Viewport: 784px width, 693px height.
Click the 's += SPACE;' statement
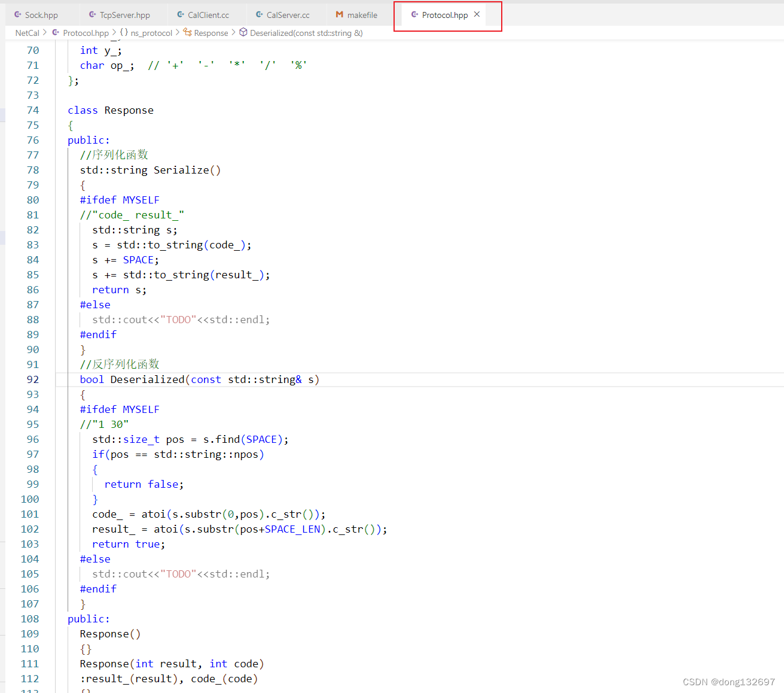click(x=126, y=260)
